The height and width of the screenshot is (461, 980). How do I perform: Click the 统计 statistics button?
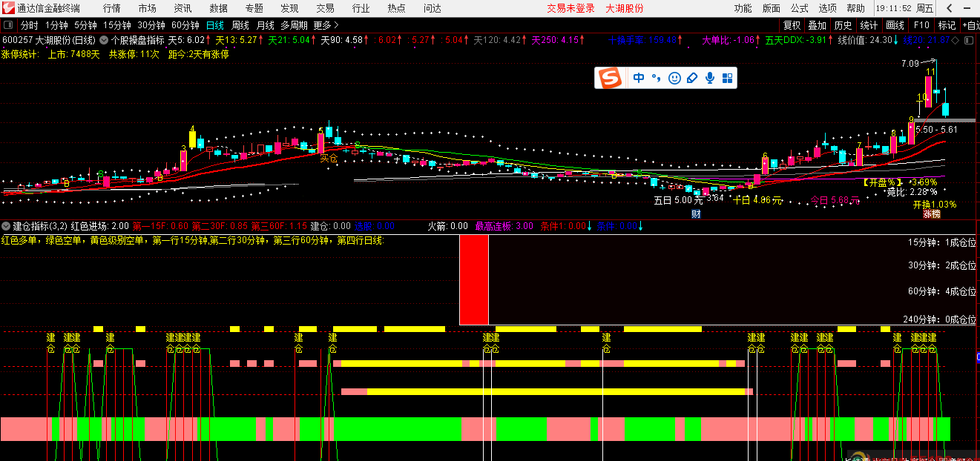click(868, 25)
